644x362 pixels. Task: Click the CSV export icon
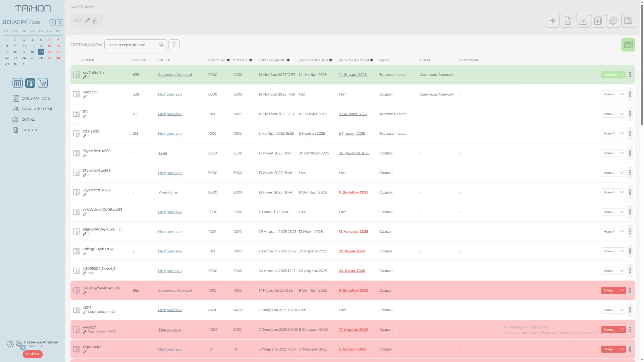click(568, 21)
